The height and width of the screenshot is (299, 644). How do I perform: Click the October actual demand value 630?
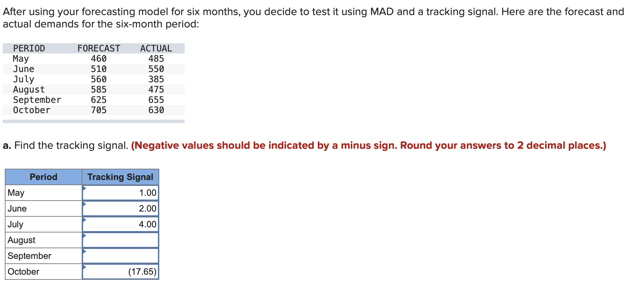157,110
